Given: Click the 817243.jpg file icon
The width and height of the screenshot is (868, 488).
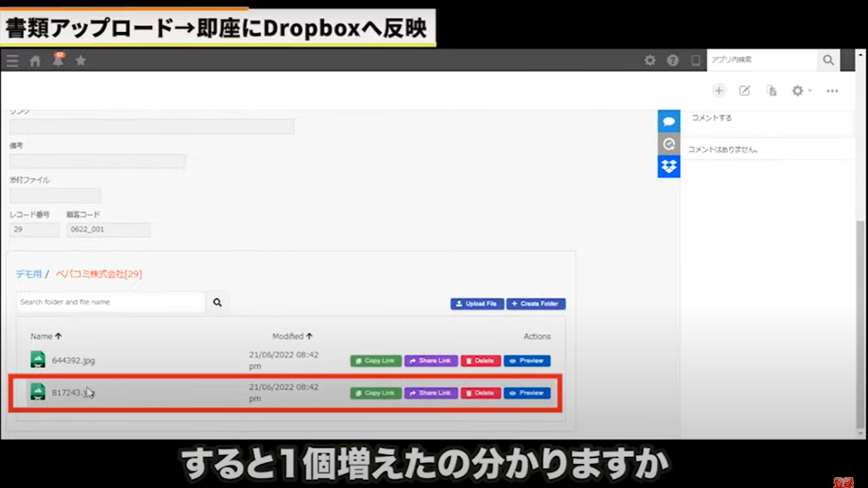Looking at the screenshot, I should pyautogui.click(x=38, y=392).
